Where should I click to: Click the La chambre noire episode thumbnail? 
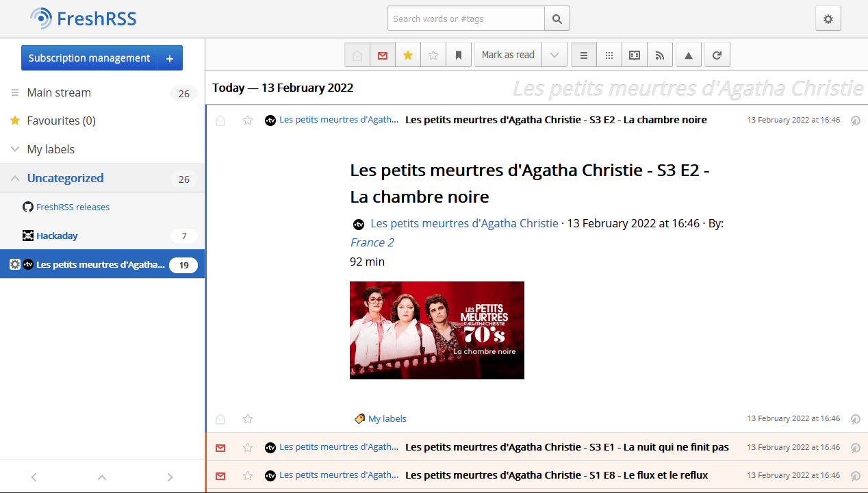tap(437, 330)
